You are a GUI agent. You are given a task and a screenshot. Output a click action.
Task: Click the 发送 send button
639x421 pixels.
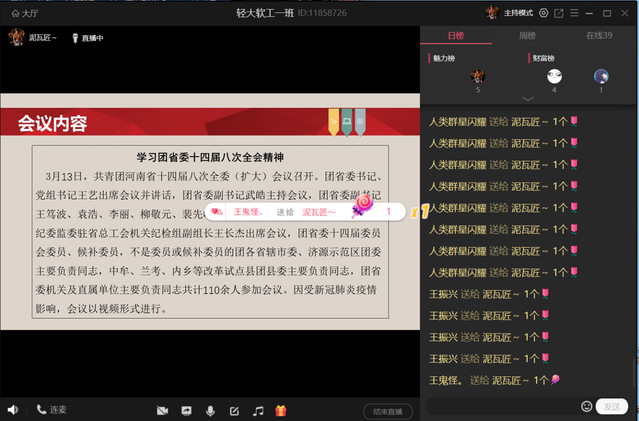[611, 406]
